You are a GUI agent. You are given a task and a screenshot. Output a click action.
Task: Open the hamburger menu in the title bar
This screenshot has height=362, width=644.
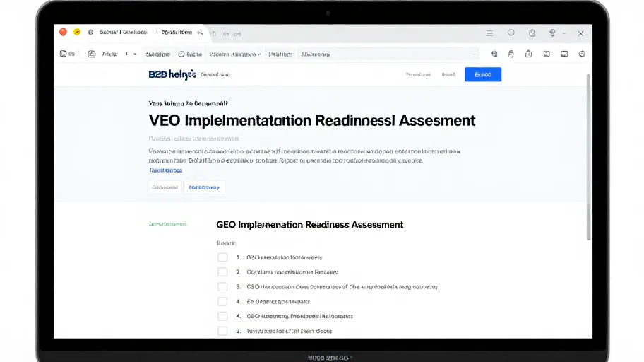point(489,33)
